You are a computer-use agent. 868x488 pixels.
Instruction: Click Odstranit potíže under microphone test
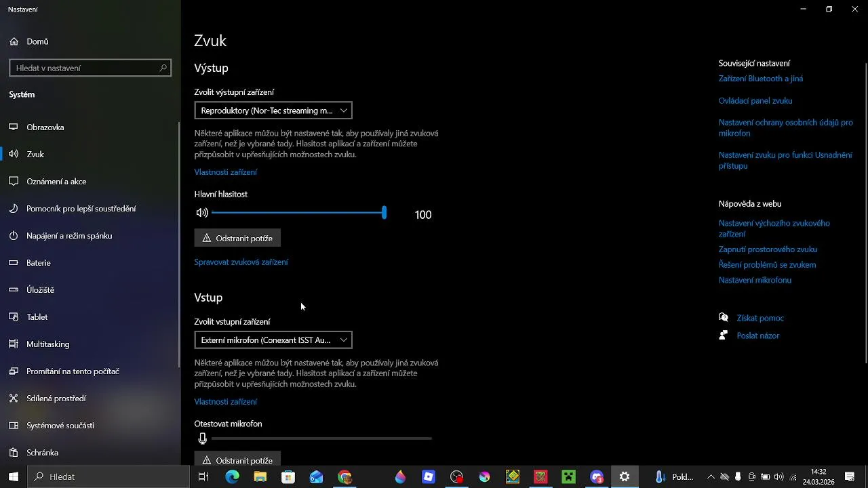237,460
